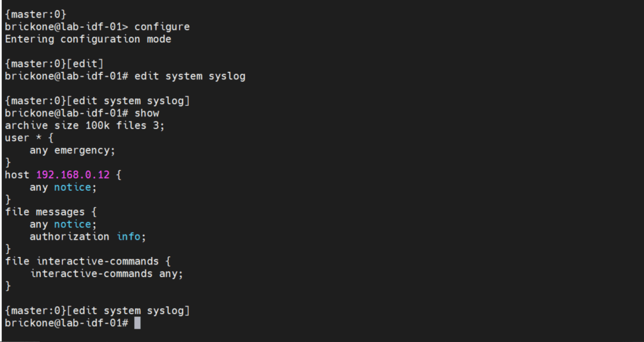Click the "show" command text
Image resolution: width=644 pixels, height=342 pixels.
coord(146,113)
